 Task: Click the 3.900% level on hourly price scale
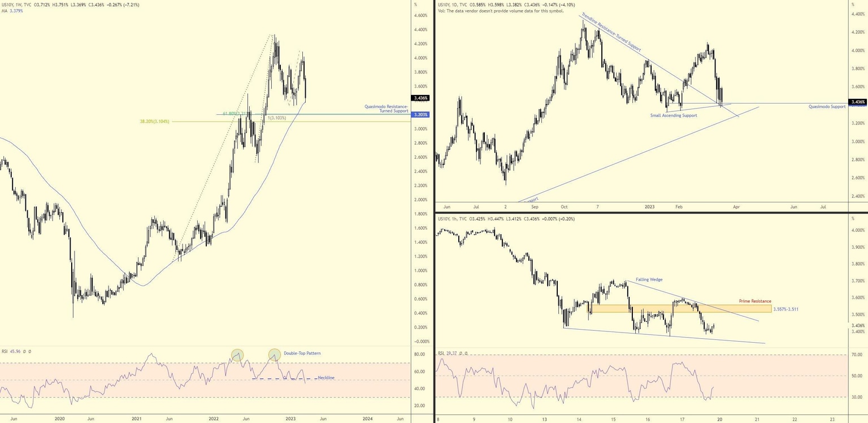[857, 247]
